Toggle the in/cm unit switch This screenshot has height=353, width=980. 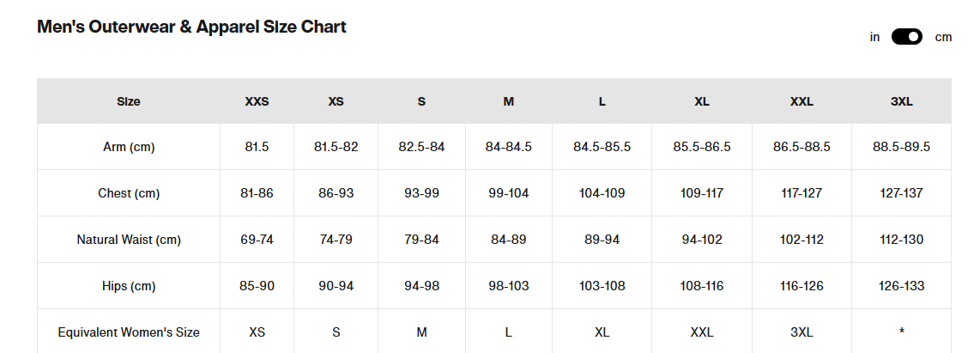[x=906, y=37]
